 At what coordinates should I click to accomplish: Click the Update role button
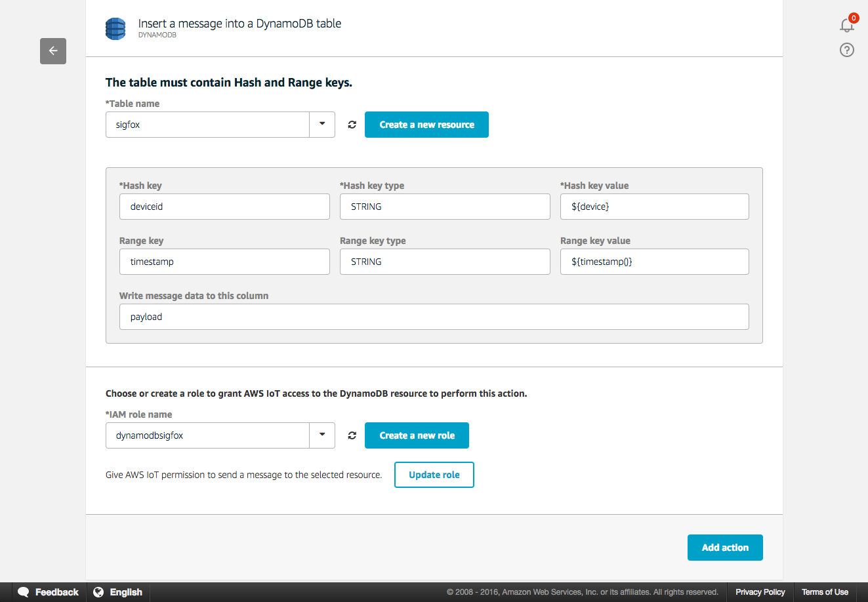(434, 475)
